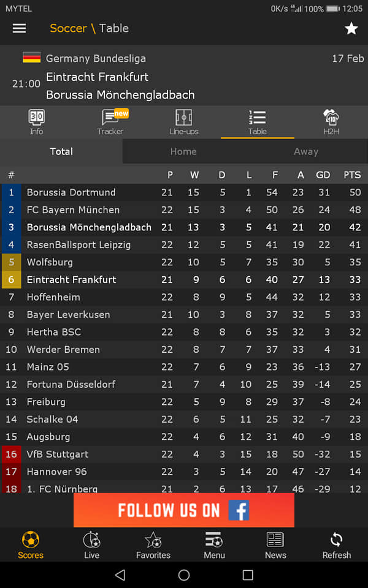Switch to the Away standings tab
This screenshot has height=588, width=368.
tap(306, 151)
